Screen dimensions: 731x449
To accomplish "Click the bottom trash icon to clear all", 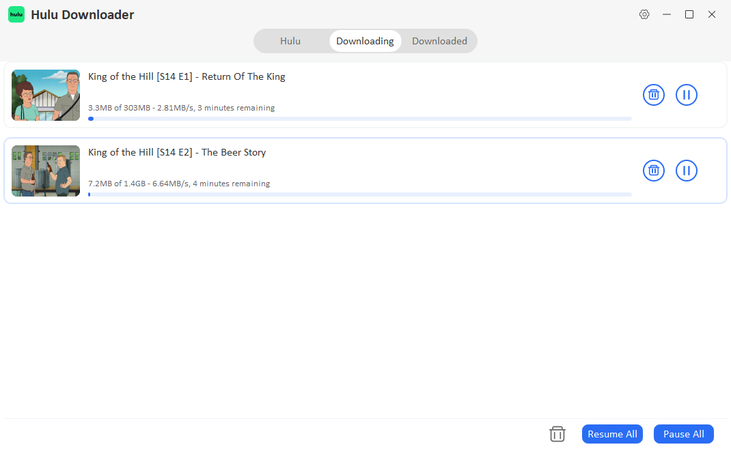I will (x=557, y=434).
